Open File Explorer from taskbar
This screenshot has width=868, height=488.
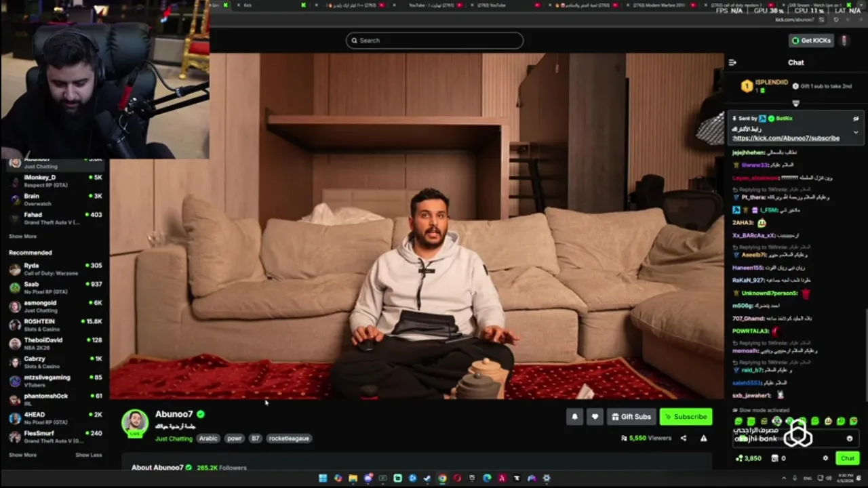(x=353, y=478)
